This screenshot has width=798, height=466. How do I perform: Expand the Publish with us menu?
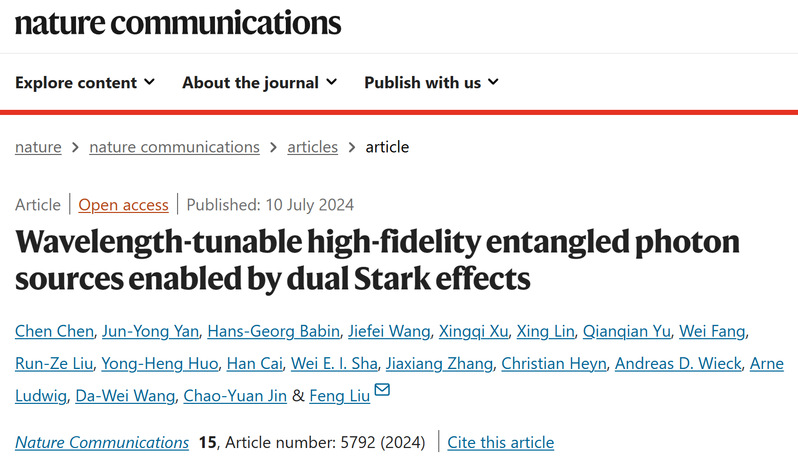coord(432,82)
